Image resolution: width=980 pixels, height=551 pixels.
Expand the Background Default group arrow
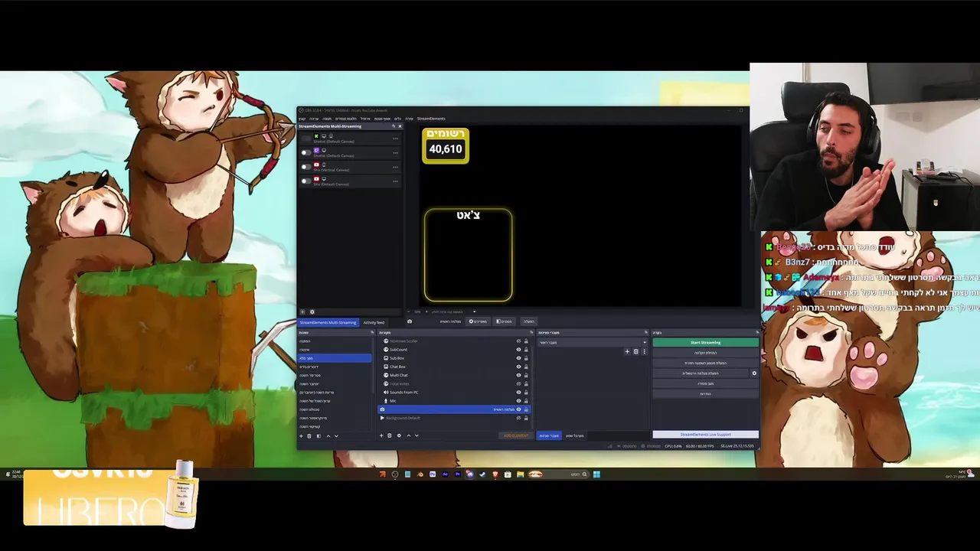(382, 418)
